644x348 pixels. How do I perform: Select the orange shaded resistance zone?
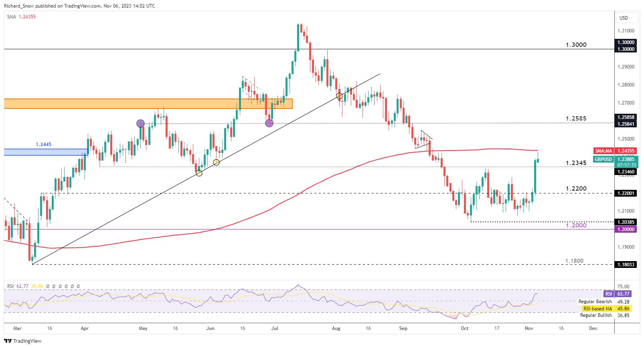coord(148,104)
